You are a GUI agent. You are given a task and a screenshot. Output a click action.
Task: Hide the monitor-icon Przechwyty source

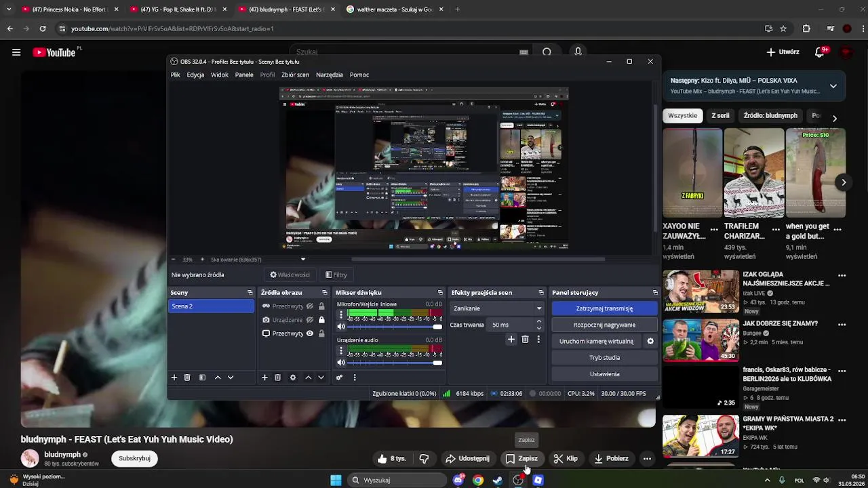pyautogui.click(x=310, y=333)
